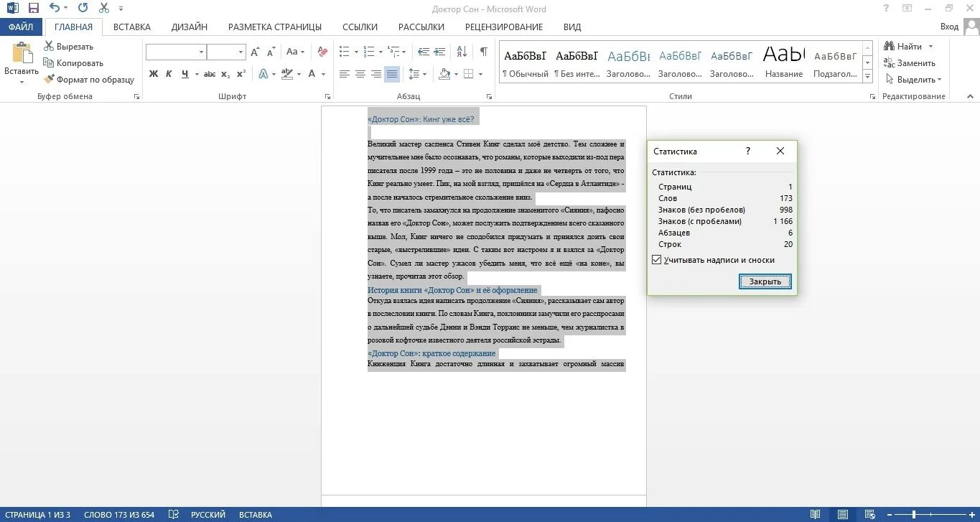Open the РАЗМЕТКА СТРАНИЦЫ tab
The image size is (980, 522).
click(275, 27)
